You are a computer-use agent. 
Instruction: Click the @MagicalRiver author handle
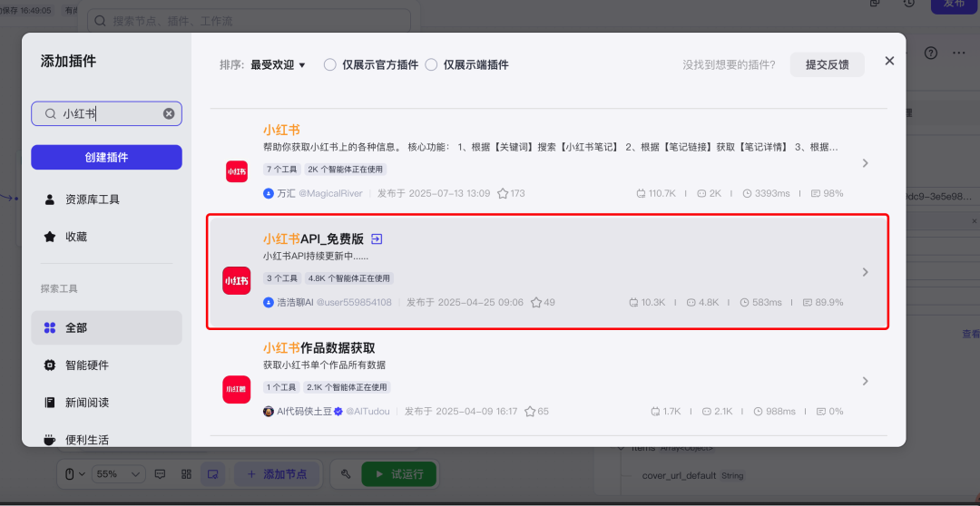pos(330,194)
